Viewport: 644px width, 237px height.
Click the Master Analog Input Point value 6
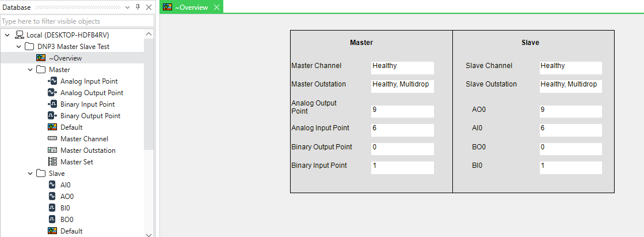(402, 130)
